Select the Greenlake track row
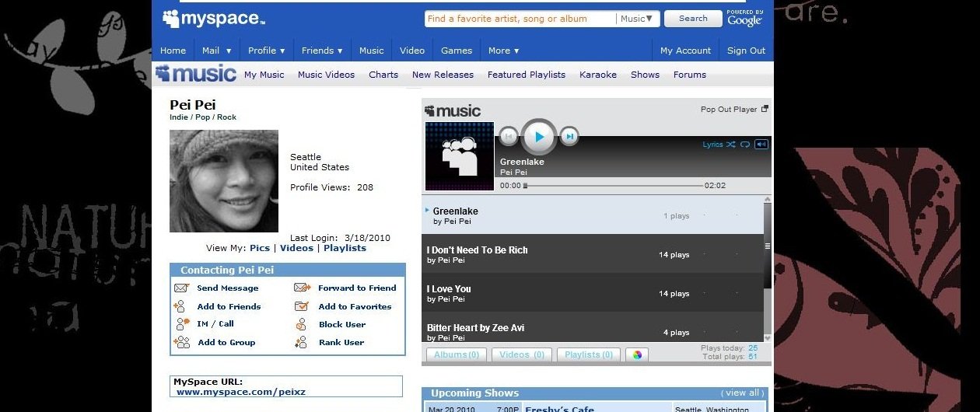Image resolution: width=980 pixels, height=412 pixels. click(593, 215)
